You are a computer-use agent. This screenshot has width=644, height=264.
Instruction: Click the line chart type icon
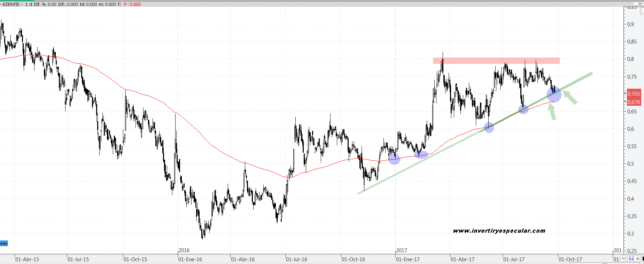[x=623, y=259]
